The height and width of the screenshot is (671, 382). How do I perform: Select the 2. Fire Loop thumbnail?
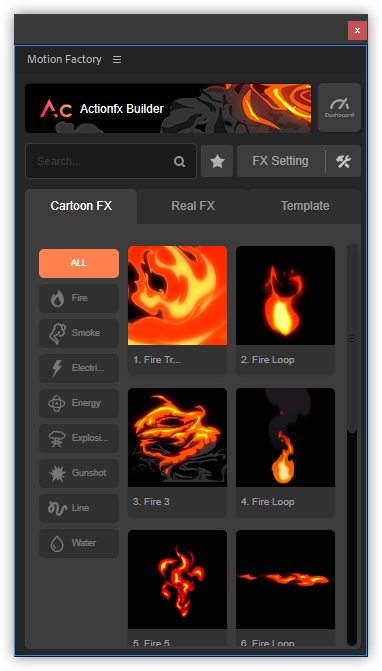click(285, 295)
